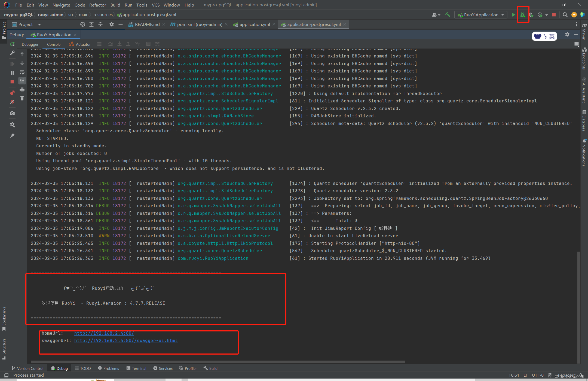Start the Debug bug icon in main toolbar
Viewport: 588px width, 381px height.
522,15
